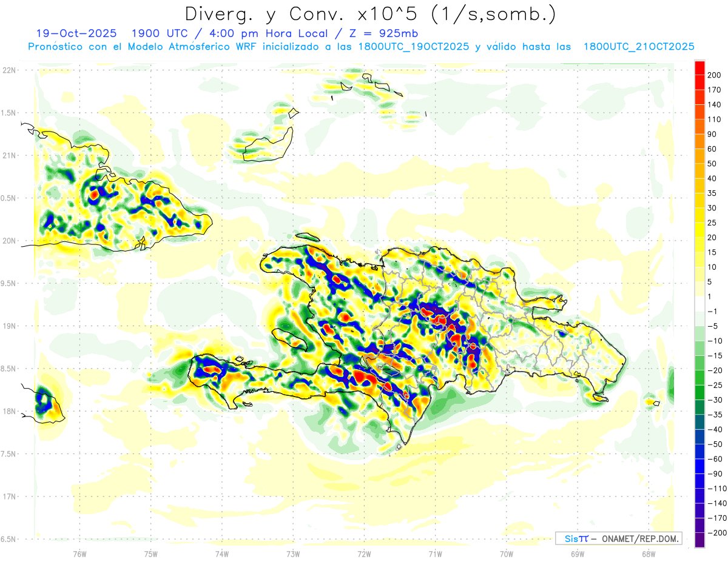Click the red color bar segment above 200

pos(699,68)
